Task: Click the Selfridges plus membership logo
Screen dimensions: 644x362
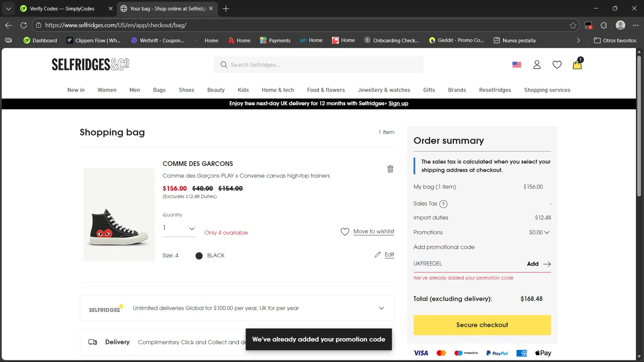Action: coord(106,308)
